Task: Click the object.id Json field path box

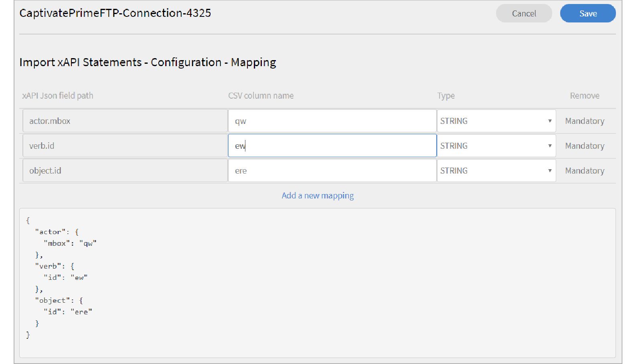Action: [x=125, y=171]
